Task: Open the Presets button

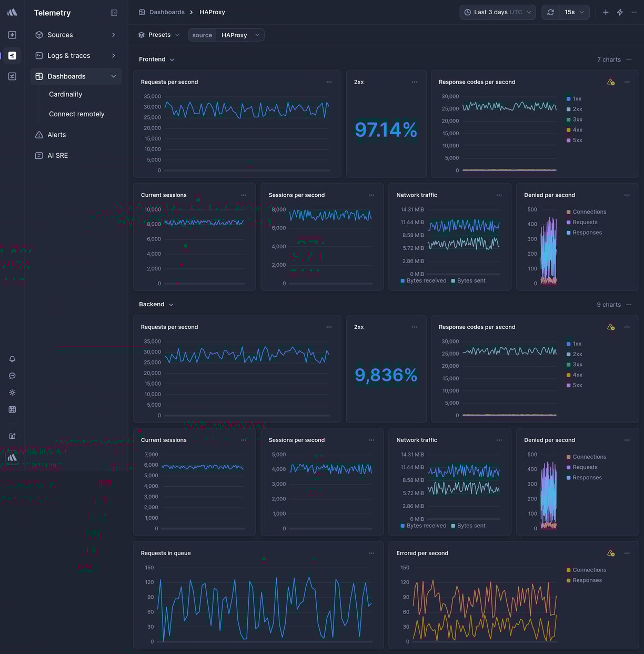Action: [159, 35]
